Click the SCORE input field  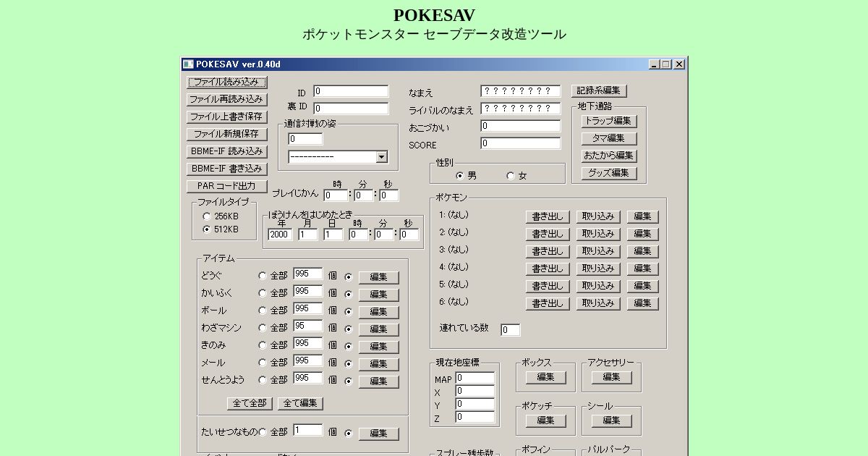click(521, 143)
